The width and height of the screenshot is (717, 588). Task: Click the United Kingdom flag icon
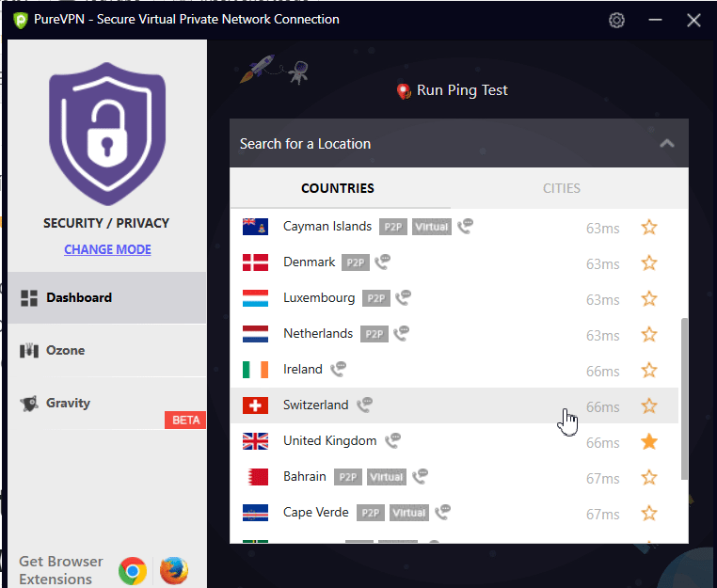click(x=255, y=441)
